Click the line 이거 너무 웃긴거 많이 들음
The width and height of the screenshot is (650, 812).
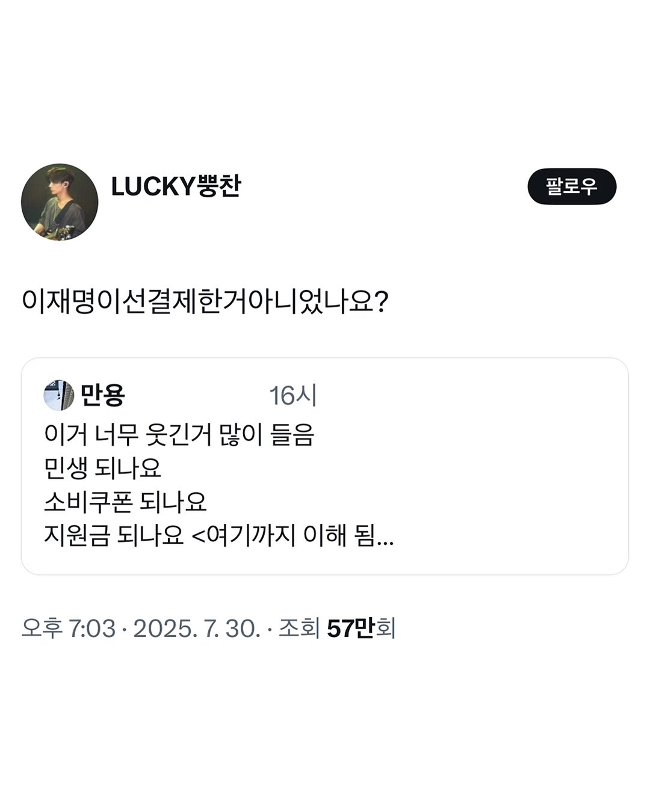(179, 434)
